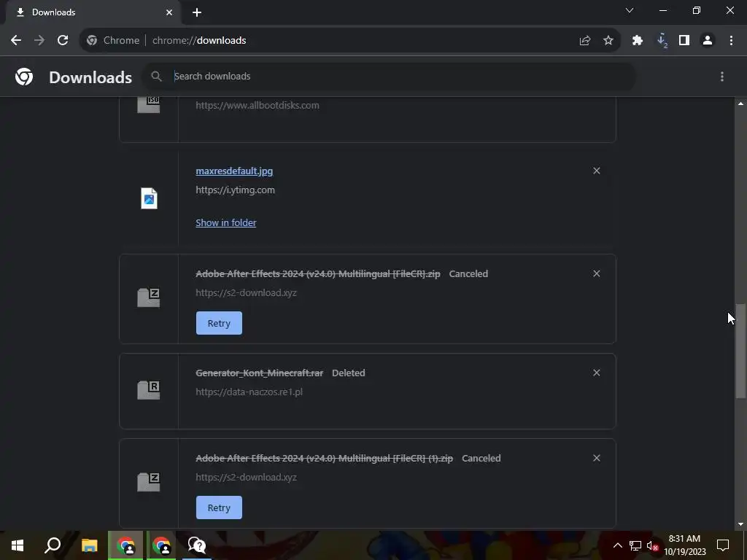The image size is (747, 560).
Task: Open the maxresdefault.jpg file link
Action: (x=234, y=171)
